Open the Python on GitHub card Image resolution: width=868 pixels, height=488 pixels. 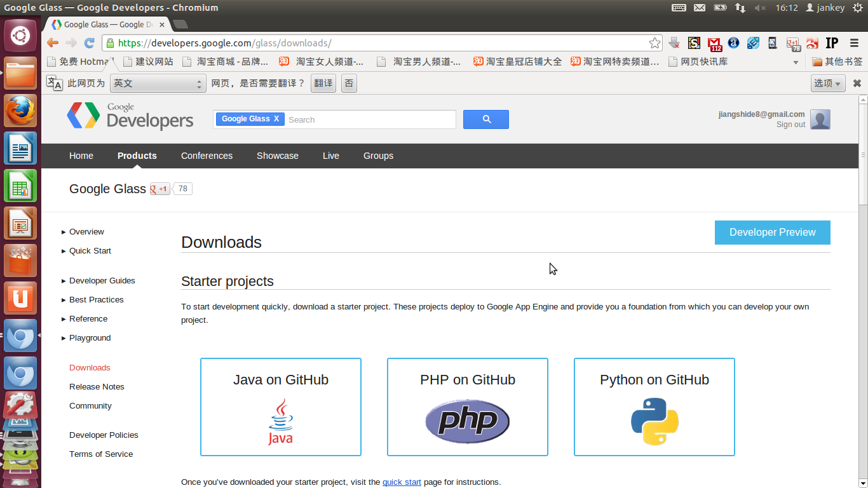[x=654, y=407]
